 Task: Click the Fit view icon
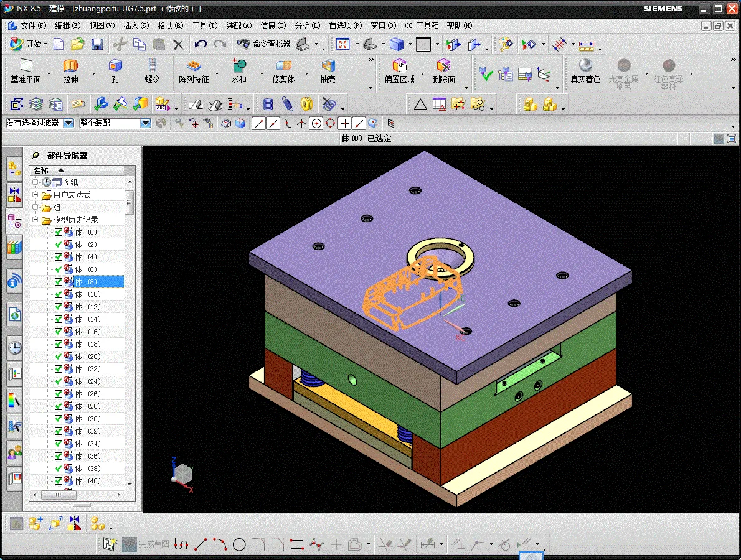coord(342,44)
